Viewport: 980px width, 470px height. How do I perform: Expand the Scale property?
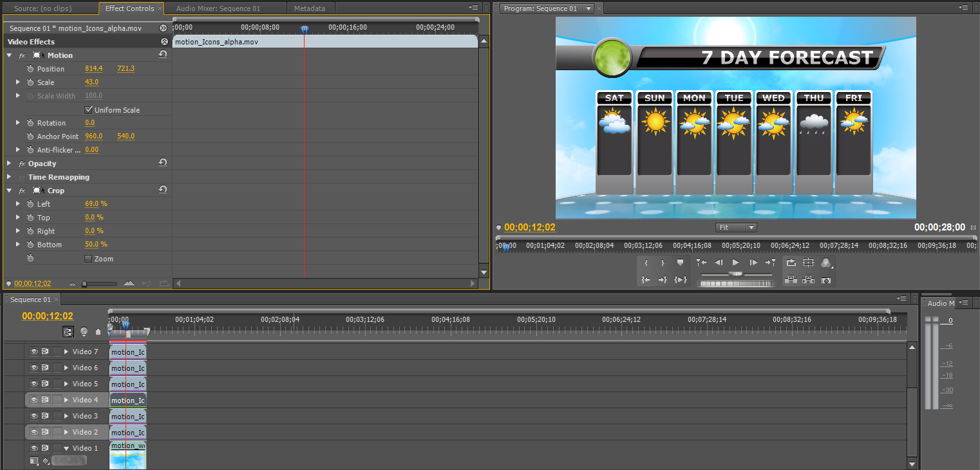pos(18,82)
